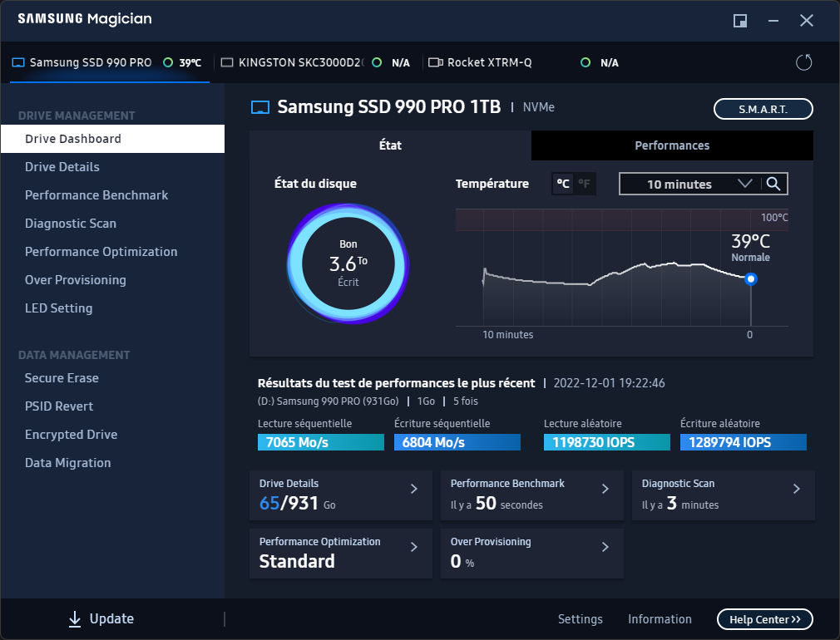Click the green status circle for Rocket XTRM-Q

pos(586,62)
